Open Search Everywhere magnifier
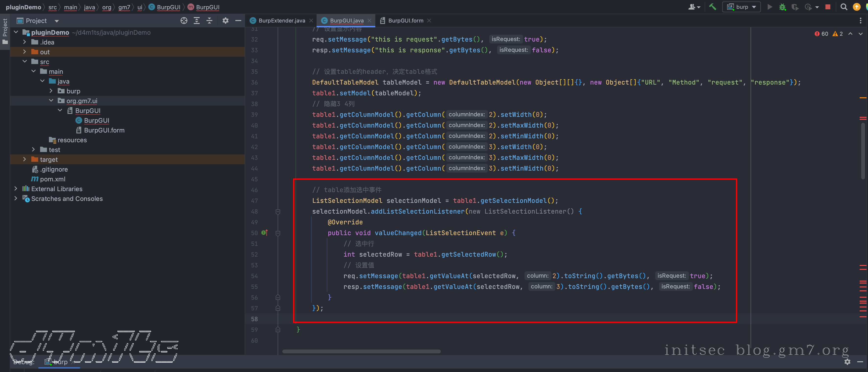The width and height of the screenshot is (868, 372). click(844, 7)
